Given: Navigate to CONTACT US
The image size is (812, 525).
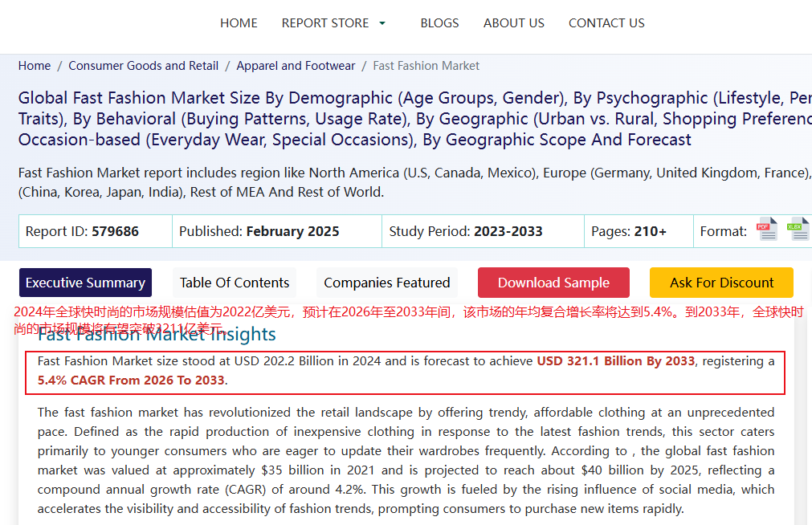Looking at the screenshot, I should pos(606,23).
